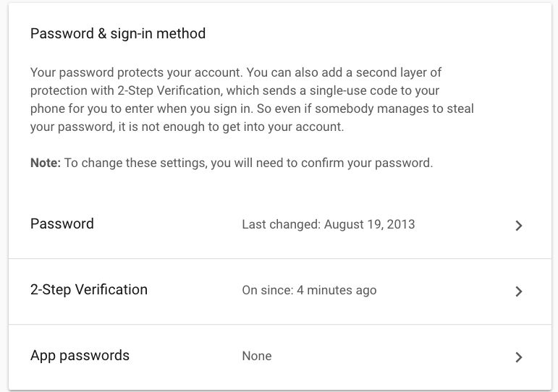Click '2-Step Verification' mentioned in the description paragraph
558x392 pixels.
(x=169, y=90)
